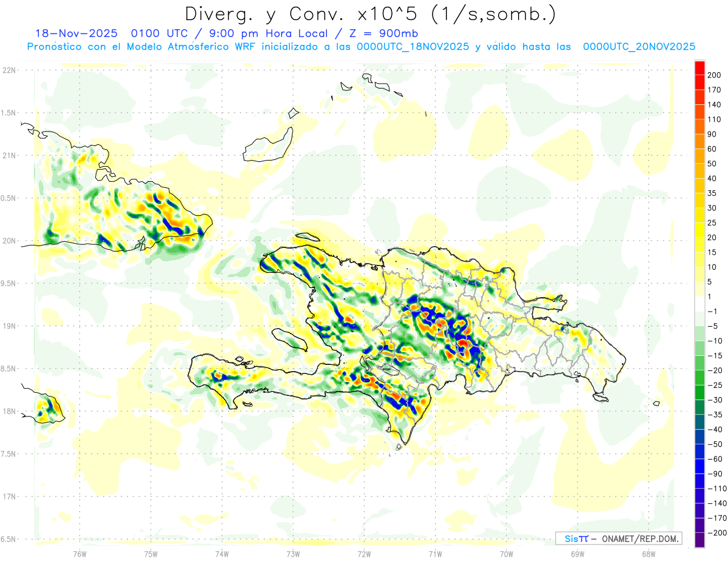Click the positive "140" colorbar label
This screenshot has height=562, width=728.
pos(714,105)
